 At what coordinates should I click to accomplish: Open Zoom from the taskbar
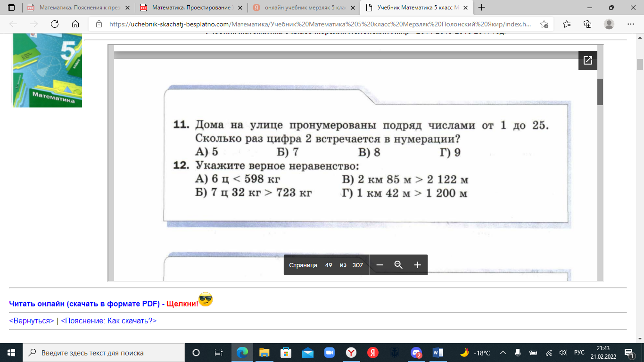coord(330,353)
